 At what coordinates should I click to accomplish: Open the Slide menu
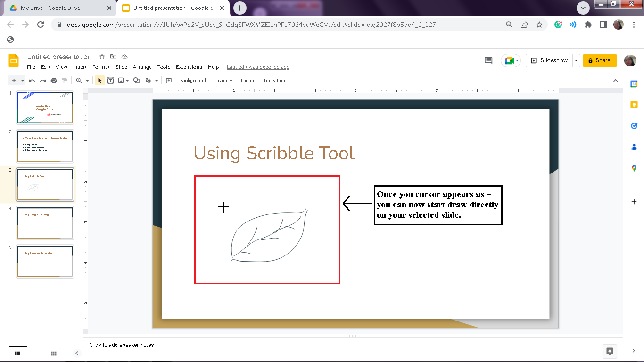(122, 67)
